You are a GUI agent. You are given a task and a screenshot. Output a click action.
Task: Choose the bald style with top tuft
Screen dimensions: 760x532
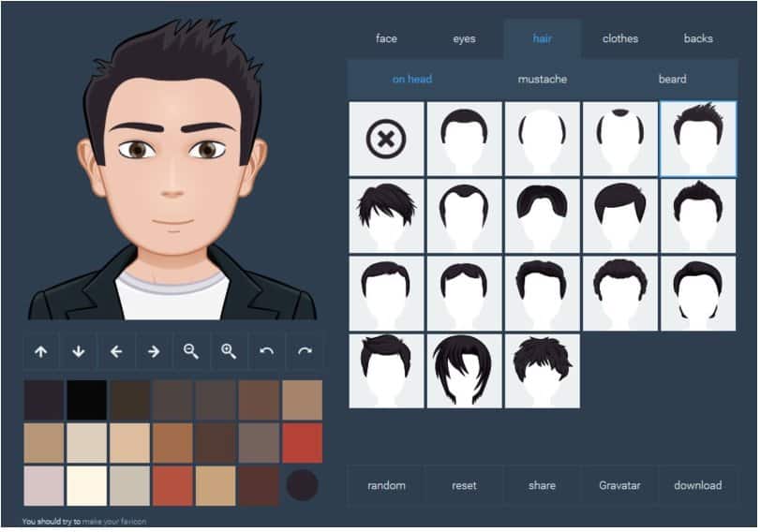(620, 139)
